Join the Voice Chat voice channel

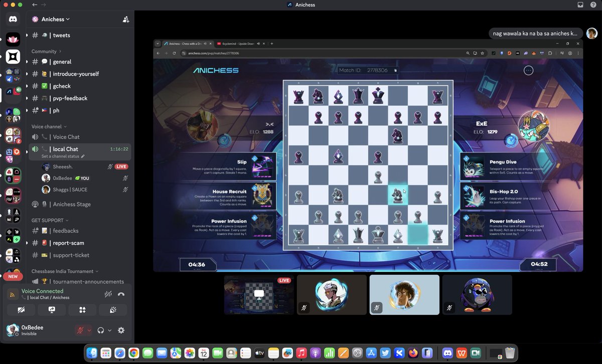pyautogui.click(x=80, y=137)
